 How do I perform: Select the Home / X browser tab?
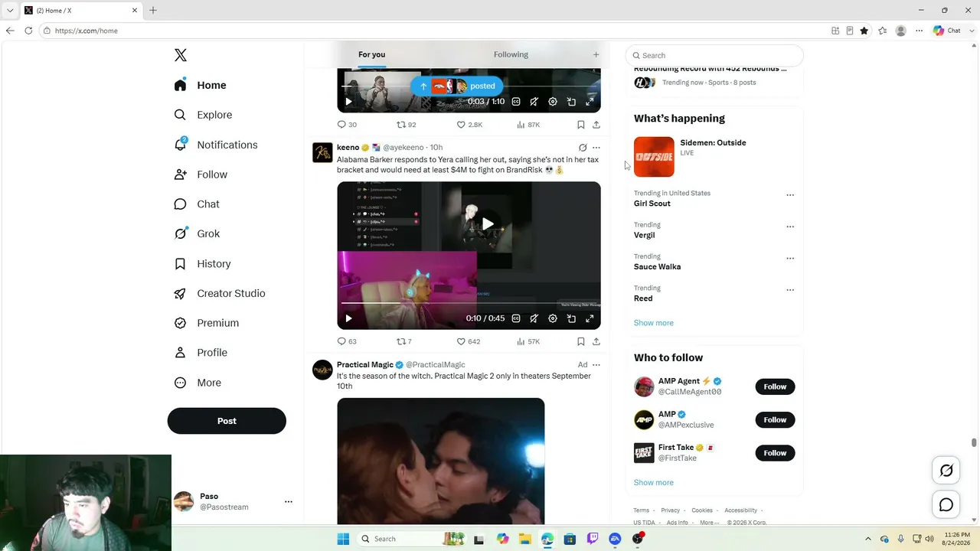pos(80,11)
